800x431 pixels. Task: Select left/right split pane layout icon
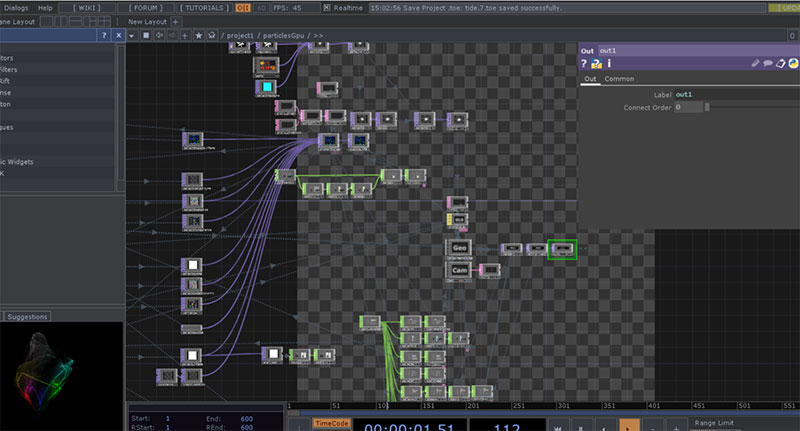click(61, 21)
